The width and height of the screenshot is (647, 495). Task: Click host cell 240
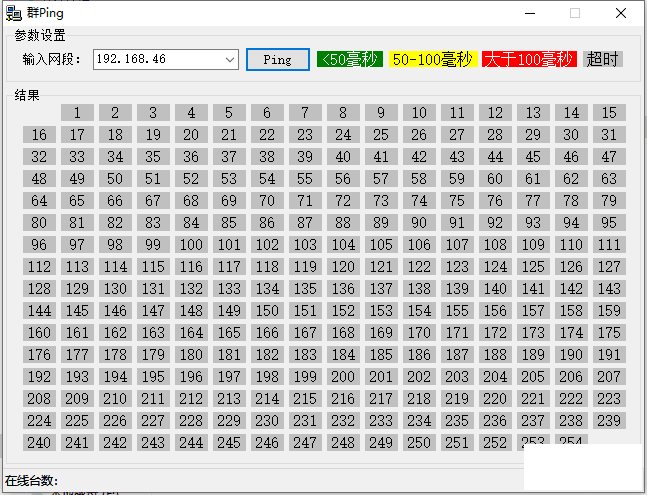pyautogui.click(x=39, y=443)
